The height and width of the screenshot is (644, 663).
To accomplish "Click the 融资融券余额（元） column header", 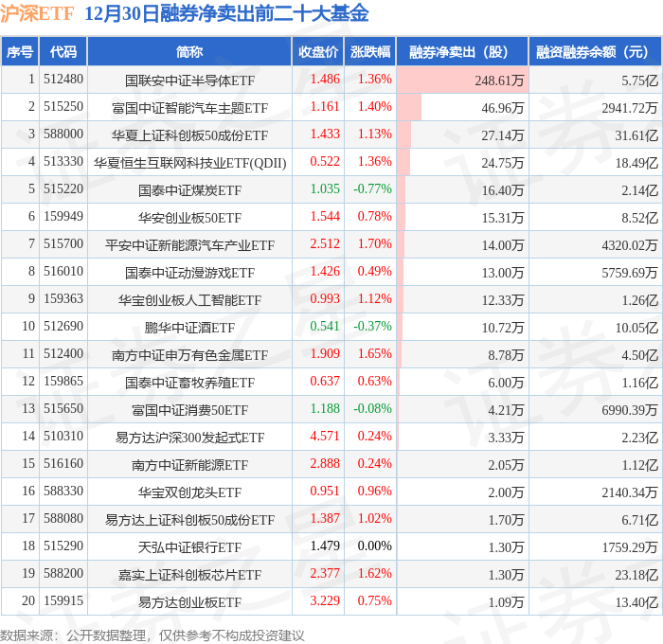I will [595, 51].
